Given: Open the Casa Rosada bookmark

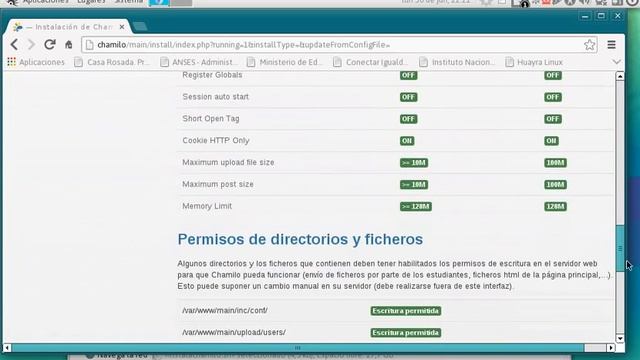Looking at the screenshot, I should [x=112, y=62].
